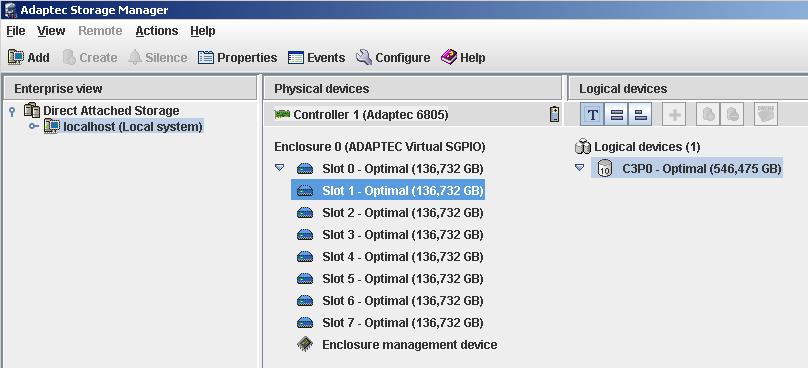Select Controller 1 (Adaptec 6805)

click(x=371, y=114)
